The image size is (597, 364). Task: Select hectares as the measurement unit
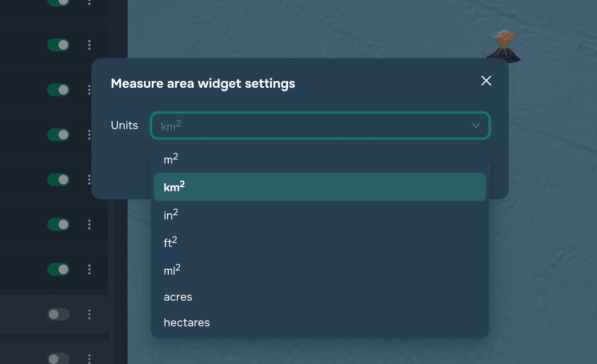point(320,322)
